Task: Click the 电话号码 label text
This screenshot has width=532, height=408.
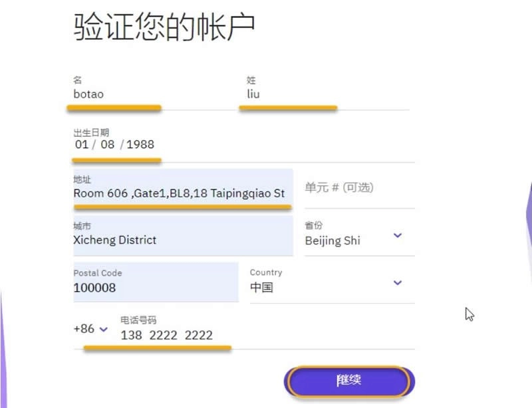Action: 138,320
